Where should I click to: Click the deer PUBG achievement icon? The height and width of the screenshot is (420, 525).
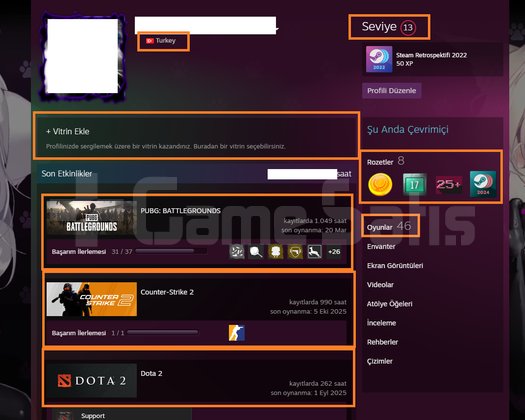[x=315, y=252]
